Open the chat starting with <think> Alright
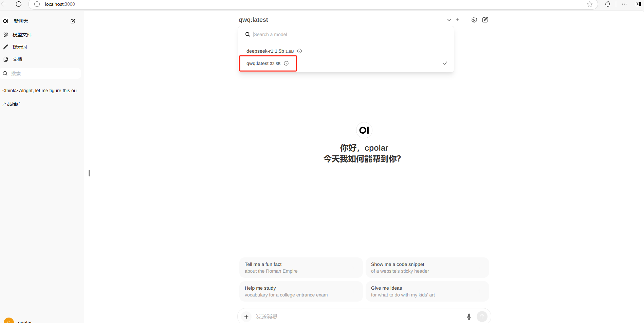Viewport: 644px width, 323px height. (39, 90)
